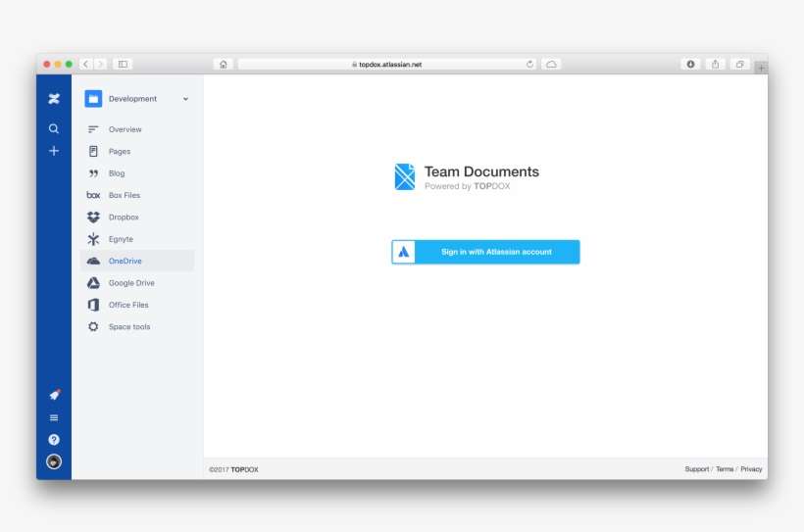804x532 pixels.
Task: Click the Dropbox logo icon
Action: click(93, 218)
